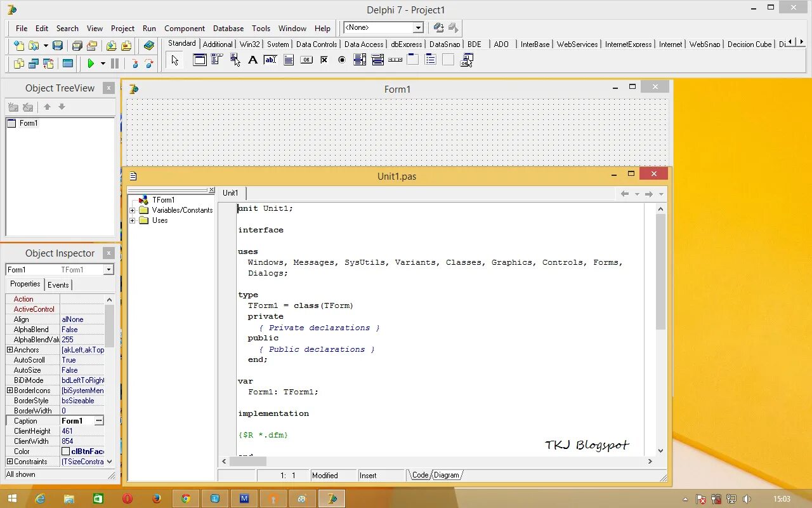Select the CheckBox component icon
Image resolution: width=812 pixels, height=508 pixels.
click(x=324, y=60)
